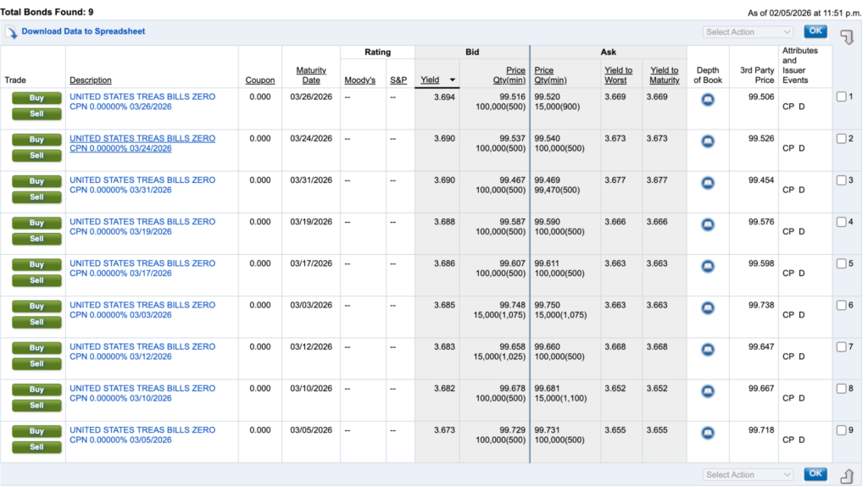This screenshot has height=487, width=868.
Task: Sort by Coupon column header
Action: [x=260, y=80]
